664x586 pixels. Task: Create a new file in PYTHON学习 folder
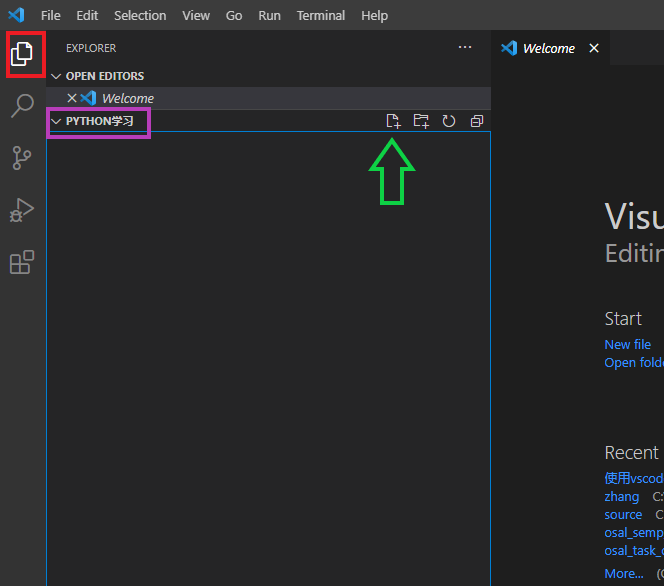tap(393, 121)
